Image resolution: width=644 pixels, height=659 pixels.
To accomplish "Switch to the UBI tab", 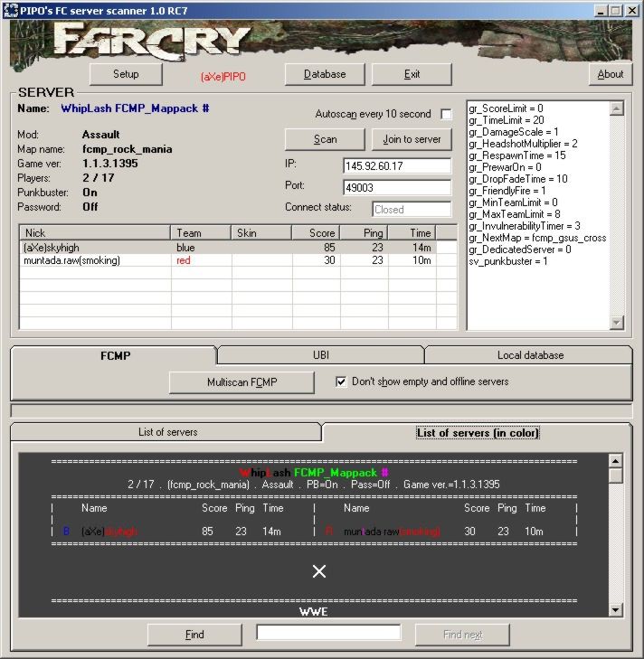I will (x=321, y=355).
